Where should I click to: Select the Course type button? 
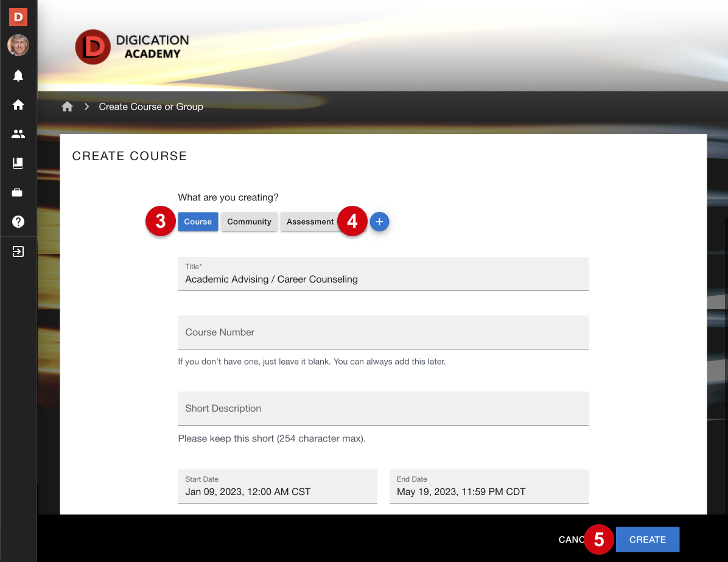(198, 222)
